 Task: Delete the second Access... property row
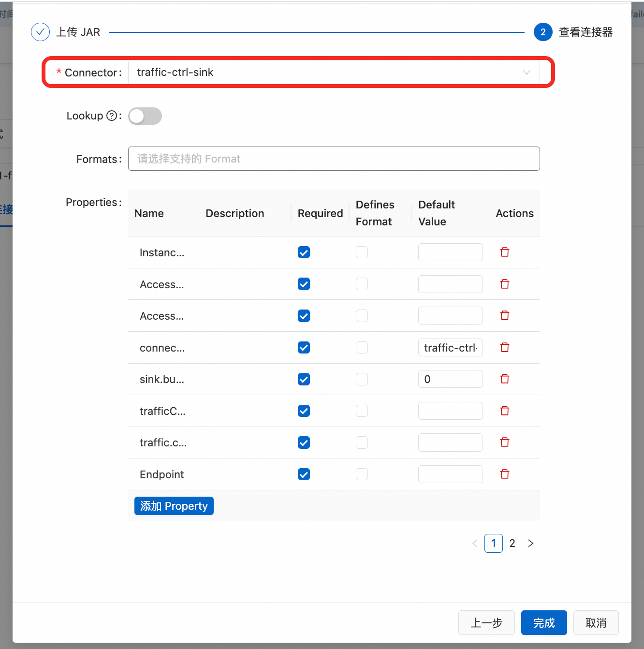pyautogui.click(x=505, y=315)
